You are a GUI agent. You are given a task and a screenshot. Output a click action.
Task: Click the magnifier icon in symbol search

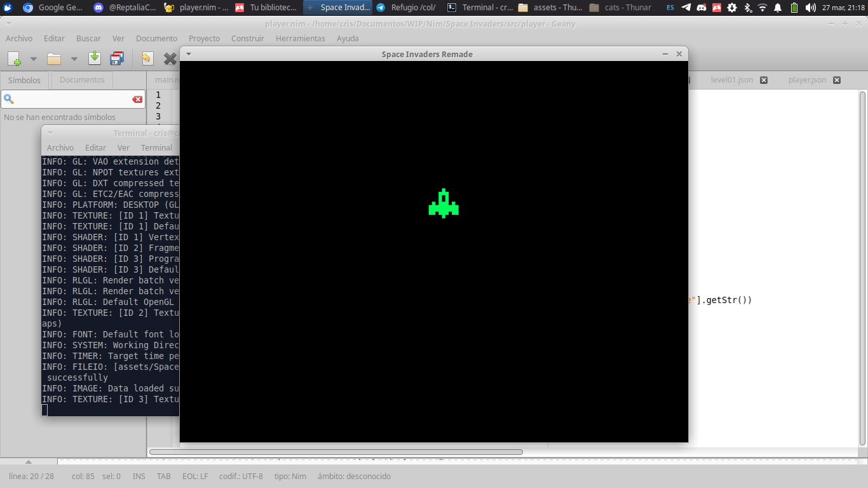pos(9,99)
